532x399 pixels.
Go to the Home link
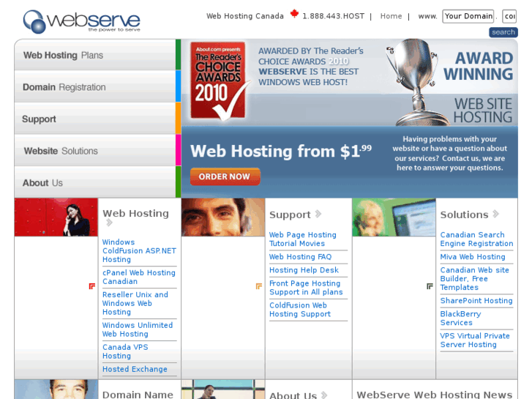point(391,16)
